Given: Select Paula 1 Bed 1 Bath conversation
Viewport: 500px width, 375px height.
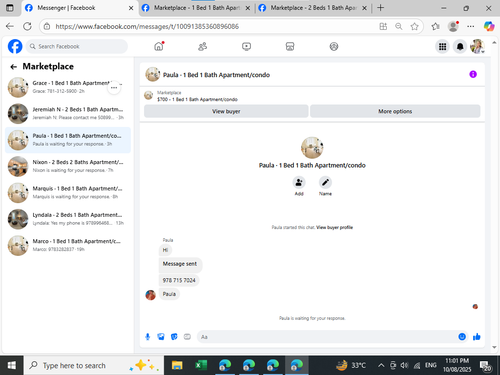Looking at the screenshot, I should click(x=68, y=140).
